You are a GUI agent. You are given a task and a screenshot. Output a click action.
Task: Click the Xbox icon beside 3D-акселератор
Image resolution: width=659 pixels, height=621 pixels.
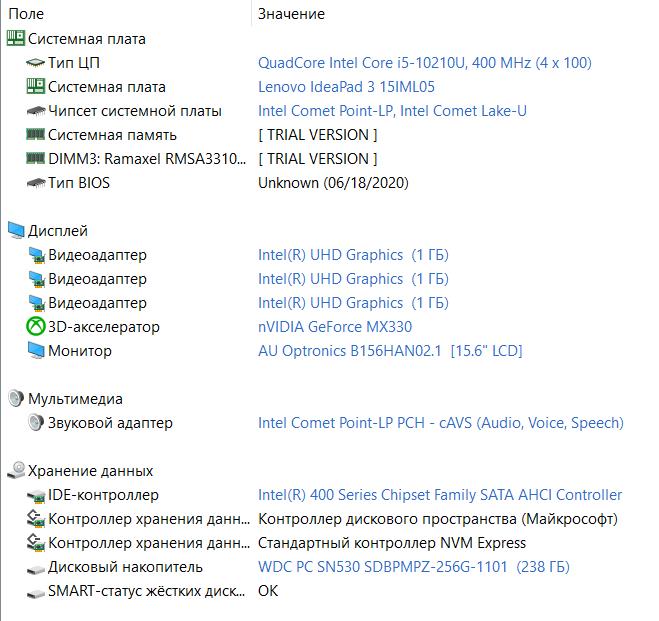[36, 326]
